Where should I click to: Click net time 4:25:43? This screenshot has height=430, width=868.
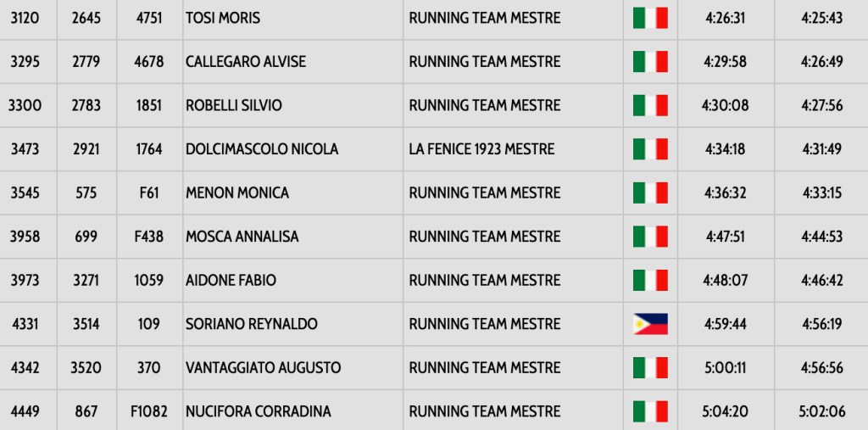click(821, 18)
